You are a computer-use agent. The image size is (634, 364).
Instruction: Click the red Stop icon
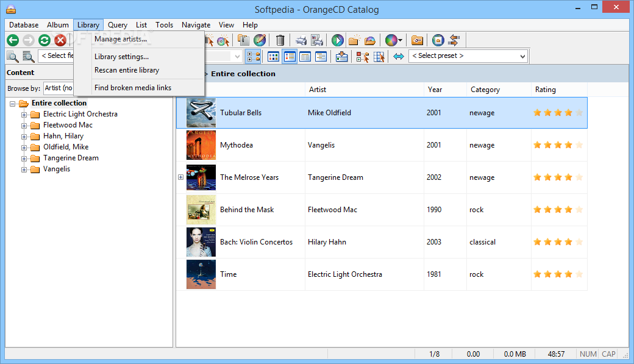(60, 40)
